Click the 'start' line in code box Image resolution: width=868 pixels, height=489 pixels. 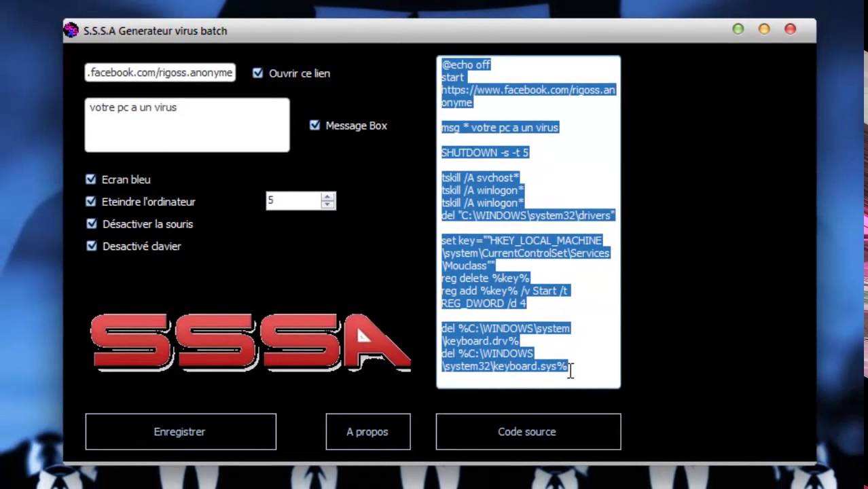click(x=453, y=77)
